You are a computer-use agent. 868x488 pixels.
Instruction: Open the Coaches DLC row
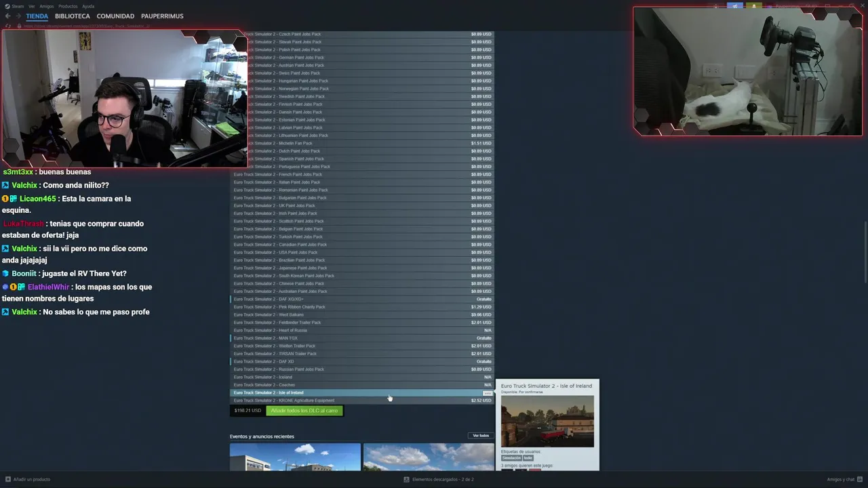pyautogui.click(x=362, y=385)
